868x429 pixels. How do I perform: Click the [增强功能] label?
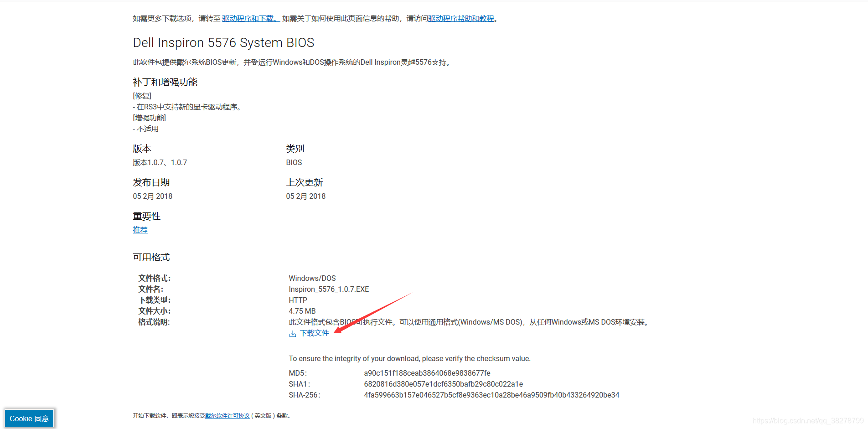(150, 118)
